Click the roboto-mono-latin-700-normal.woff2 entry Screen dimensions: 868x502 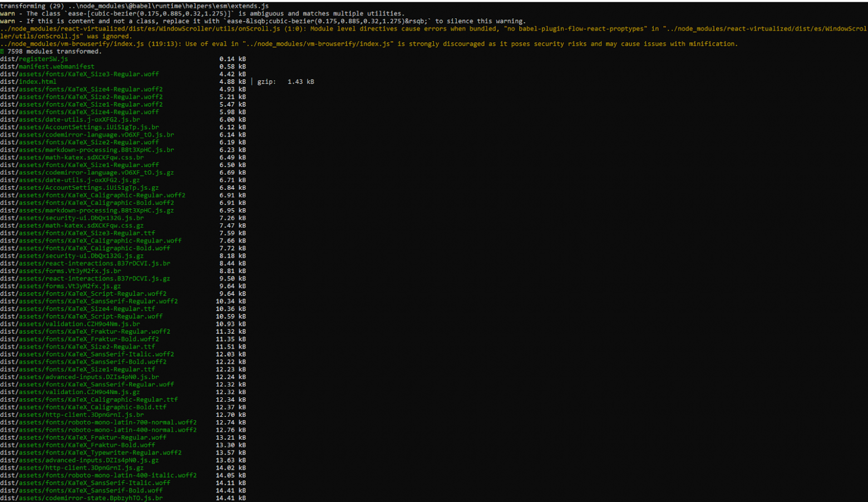click(98, 422)
